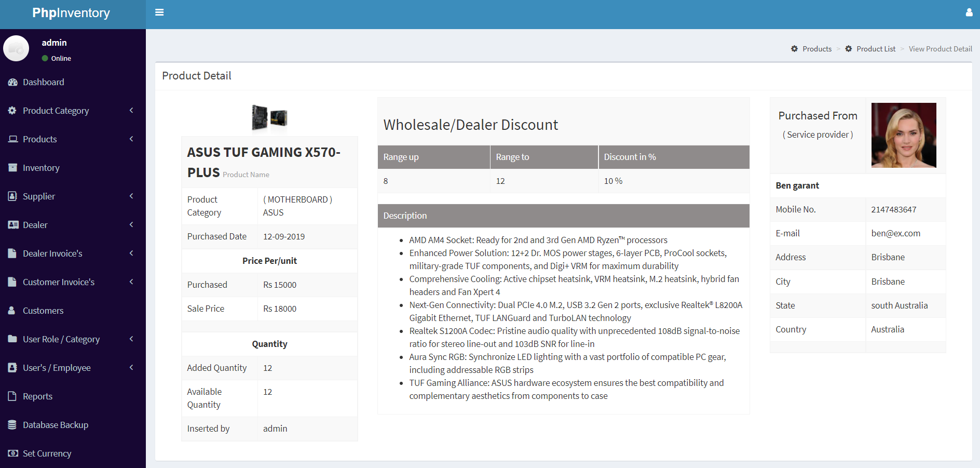Click the Set Currency money icon
Image resolution: width=980 pixels, height=468 pixels.
[x=13, y=453]
